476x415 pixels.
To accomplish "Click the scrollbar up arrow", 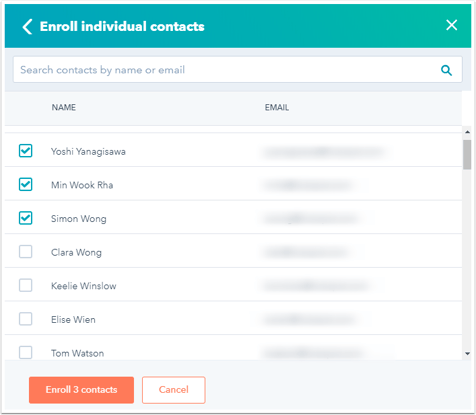I will (x=467, y=132).
